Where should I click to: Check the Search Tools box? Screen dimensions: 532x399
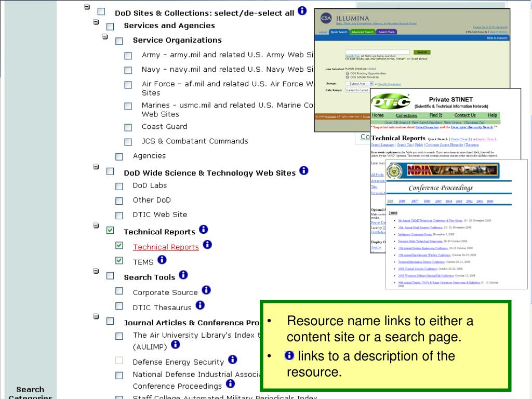[110, 275]
